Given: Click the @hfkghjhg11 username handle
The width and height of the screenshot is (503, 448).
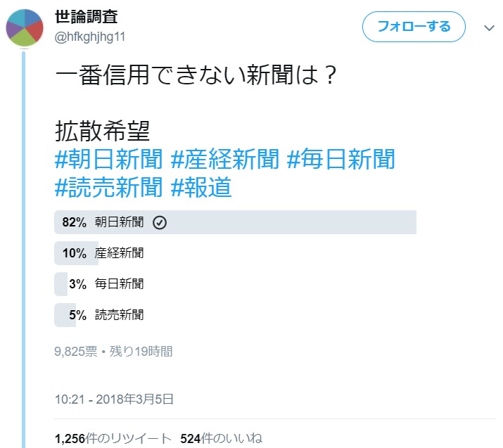Looking at the screenshot, I should tap(90, 37).
